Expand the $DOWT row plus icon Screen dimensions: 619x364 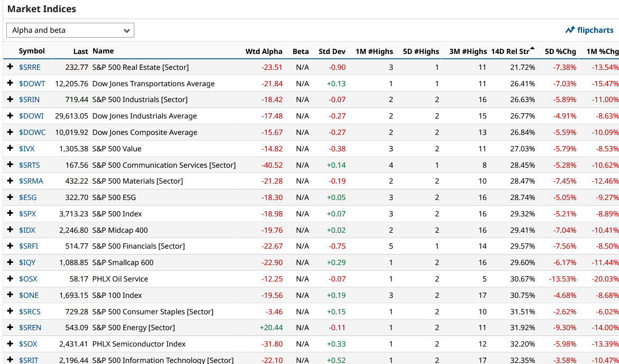[10, 83]
